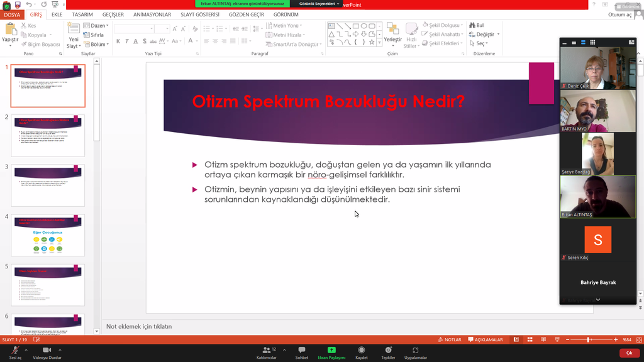Expand the Görüntü Seçenekleri dropdown
The height and width of the screenshot is (362, 644).
coord(319,4)
